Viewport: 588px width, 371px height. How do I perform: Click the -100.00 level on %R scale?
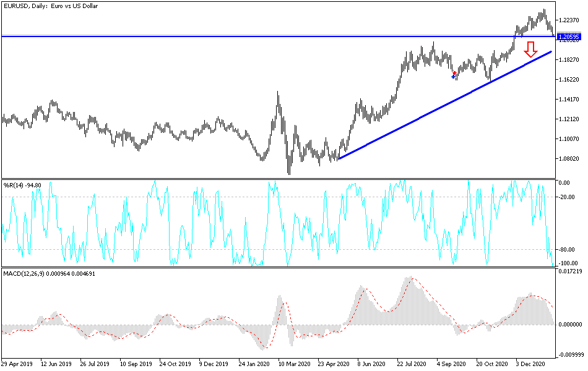(x=568, y=263)
